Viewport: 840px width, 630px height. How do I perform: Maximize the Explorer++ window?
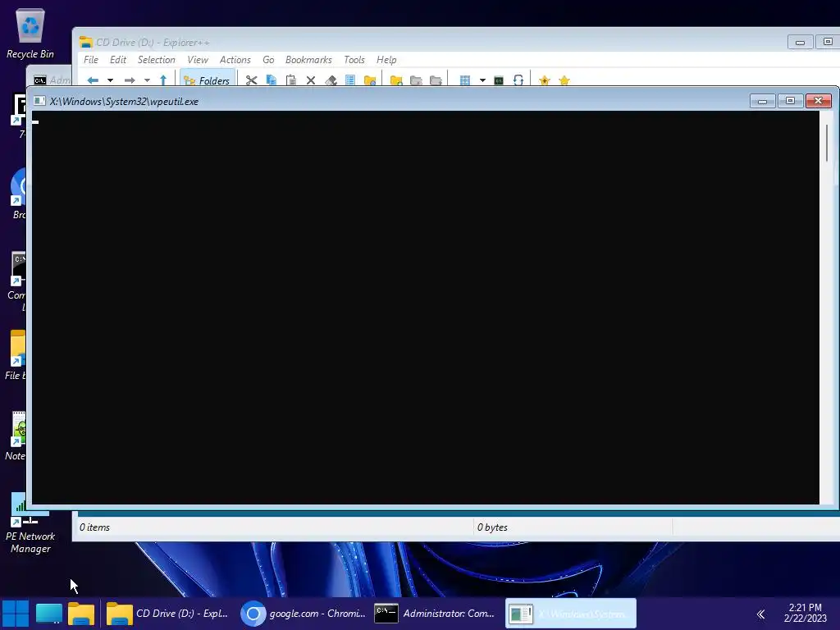828,42
